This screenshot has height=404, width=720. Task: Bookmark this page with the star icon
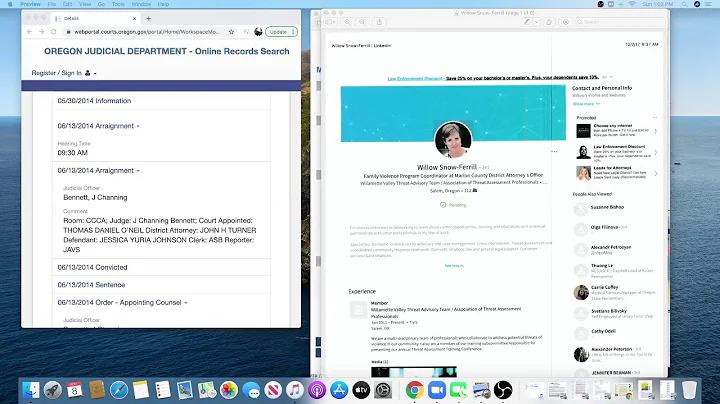point(231,32)
